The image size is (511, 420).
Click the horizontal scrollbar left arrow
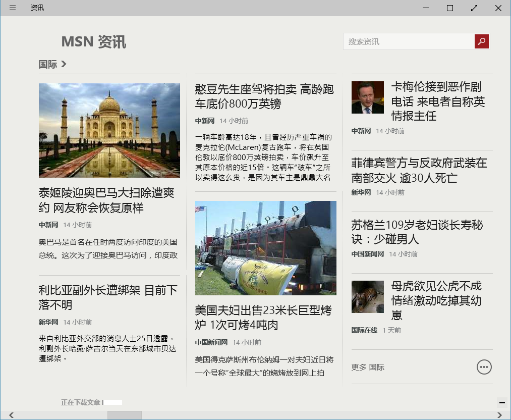(x=12, y=415)
